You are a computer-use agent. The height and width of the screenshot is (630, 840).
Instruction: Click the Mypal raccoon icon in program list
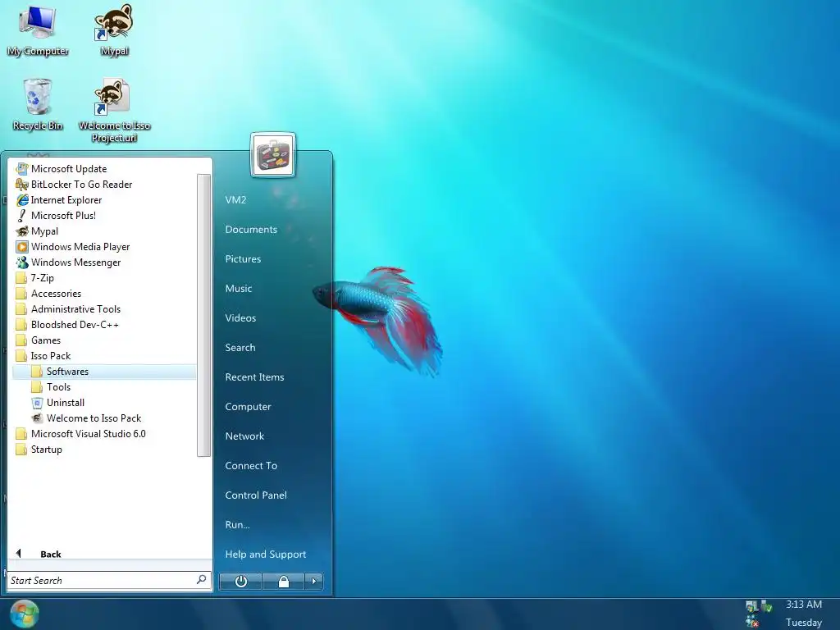click(x=22, y=231)
